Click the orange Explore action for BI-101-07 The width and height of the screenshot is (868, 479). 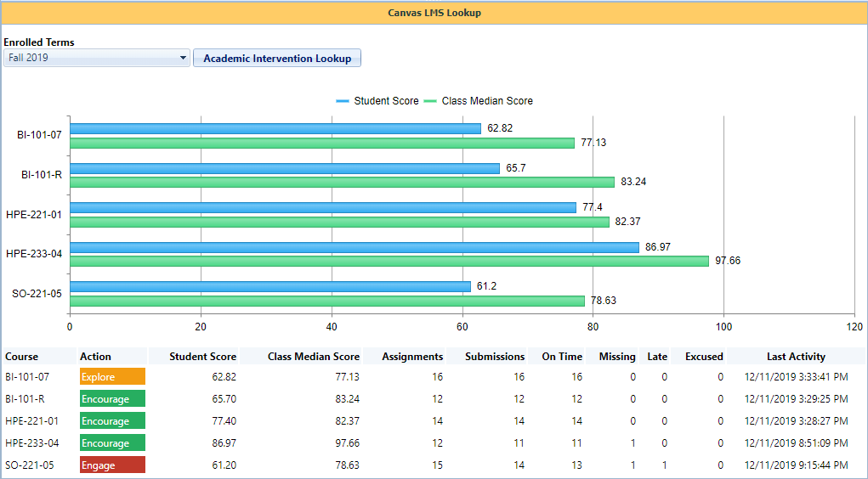(x=112, y=377)
